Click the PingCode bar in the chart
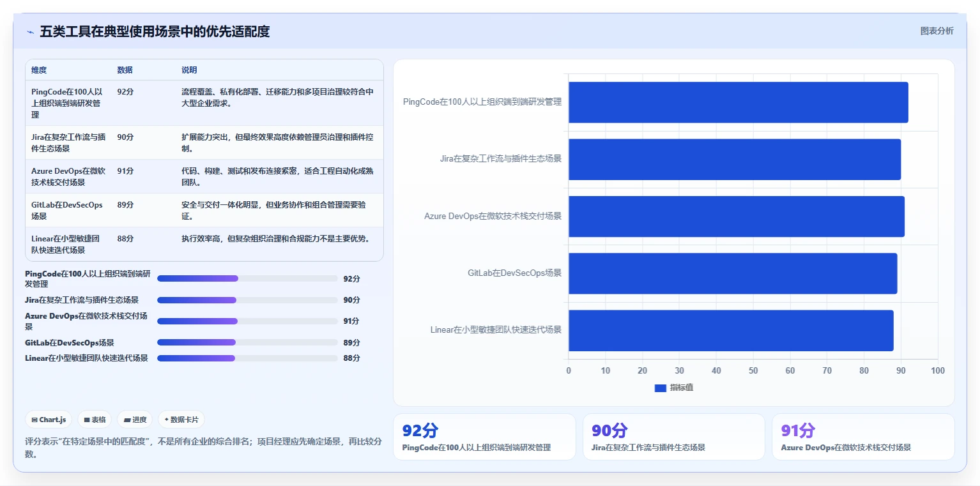The height and width of the screenshot is (486, 980). click(738, 102)
